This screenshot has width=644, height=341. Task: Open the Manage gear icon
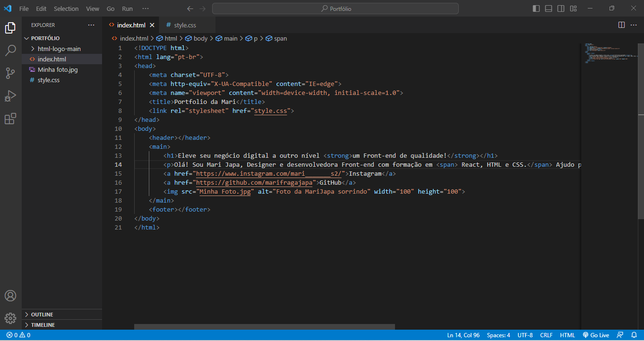(10, 318)
